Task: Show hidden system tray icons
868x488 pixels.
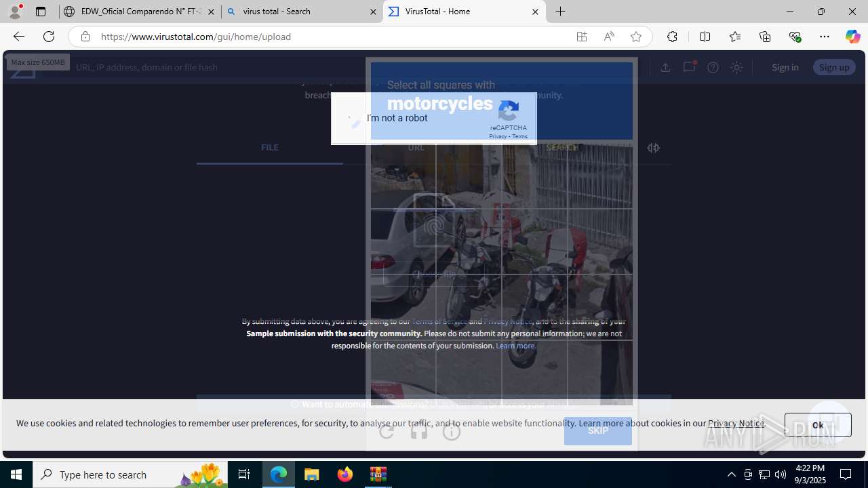Action: coord(731,474)
